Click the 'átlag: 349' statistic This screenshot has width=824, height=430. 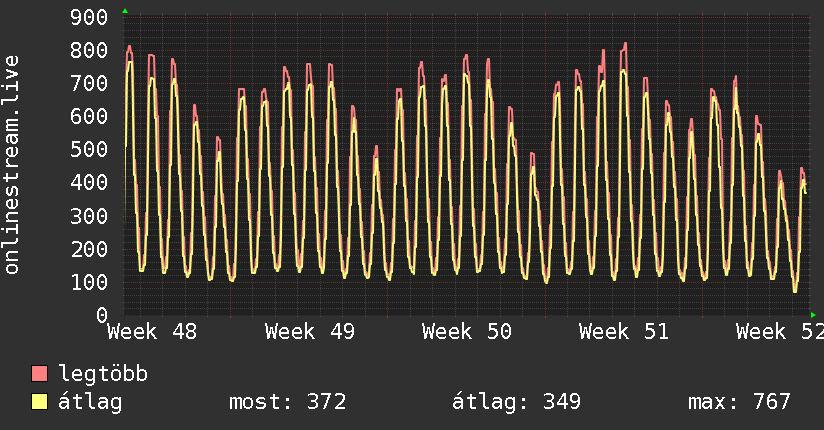point(517,402)
